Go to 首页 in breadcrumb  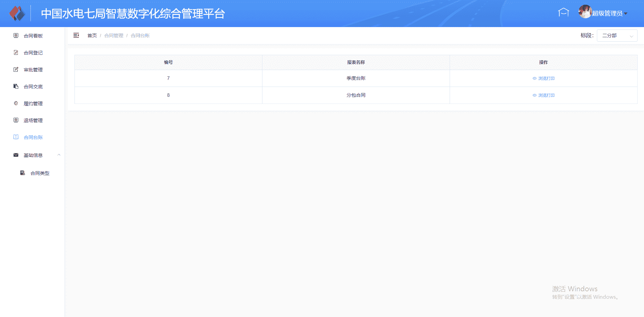[92, 36]
